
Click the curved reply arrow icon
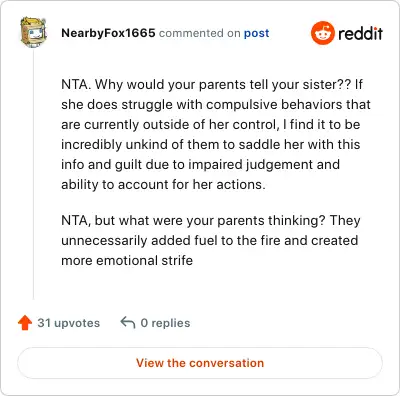pos(128,323)
